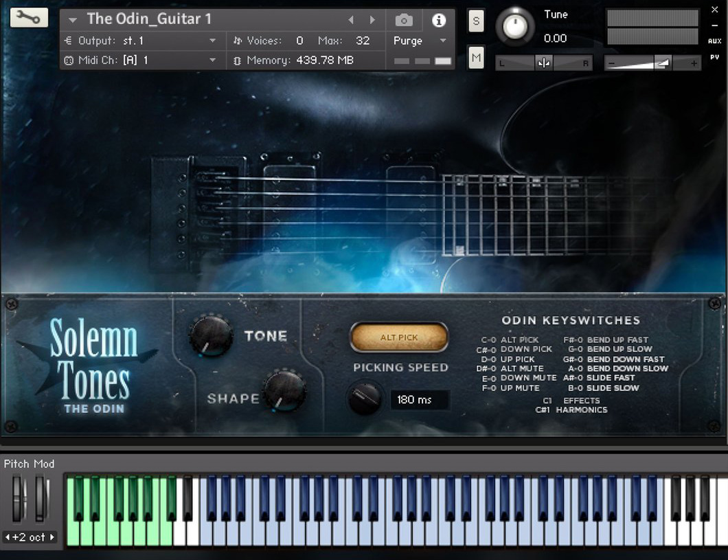Mute The Odin_Guitar 1 instrument
This screenshot has width=728, height=560.
click(475, 58)
